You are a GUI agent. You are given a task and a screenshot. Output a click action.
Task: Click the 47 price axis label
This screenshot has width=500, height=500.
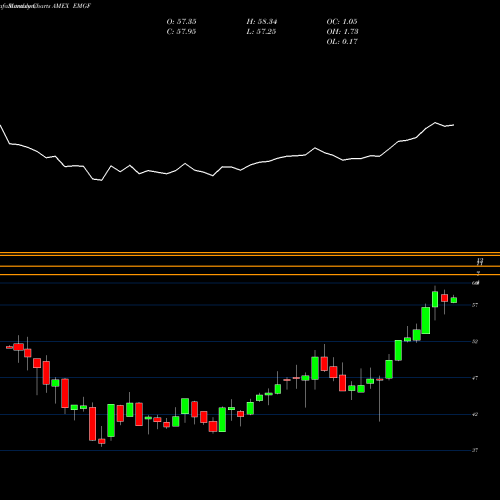tap(475, 378)
